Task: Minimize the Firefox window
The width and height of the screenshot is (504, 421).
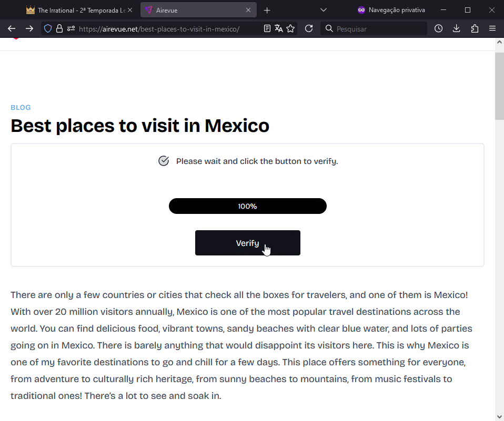Action: point(443,11)
